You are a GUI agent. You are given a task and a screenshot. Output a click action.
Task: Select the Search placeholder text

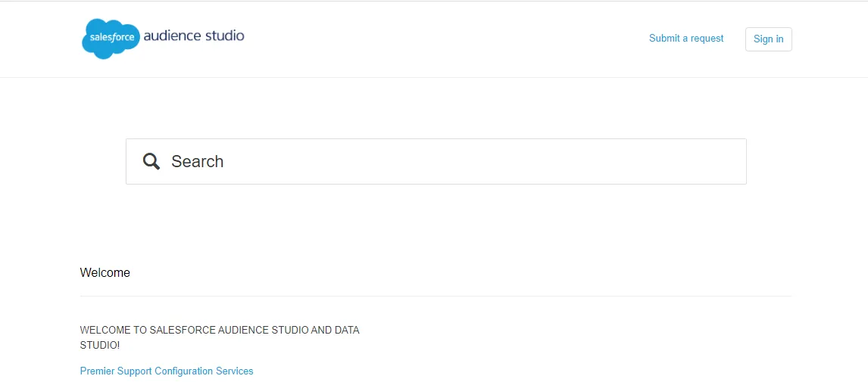click(x=197, y=161)
